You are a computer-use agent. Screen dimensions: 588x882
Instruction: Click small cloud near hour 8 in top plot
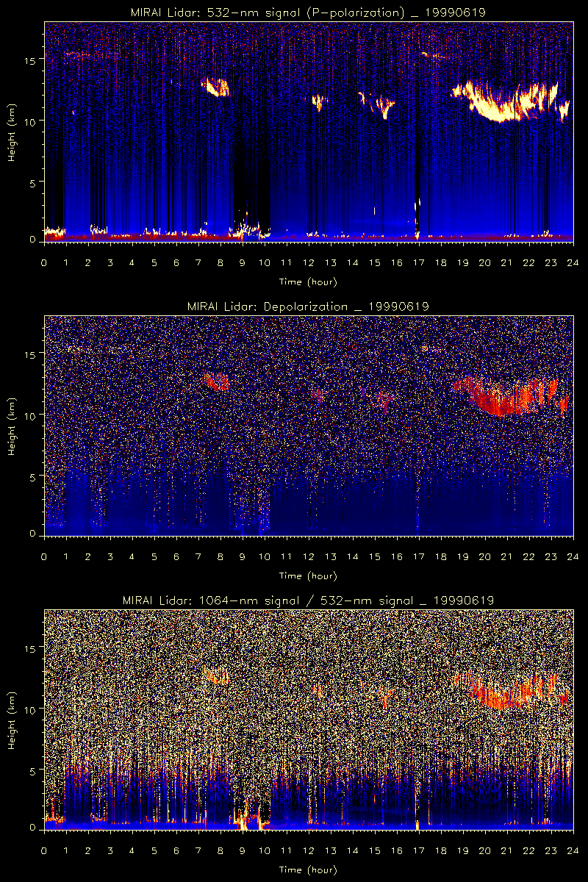coord(218,87)
